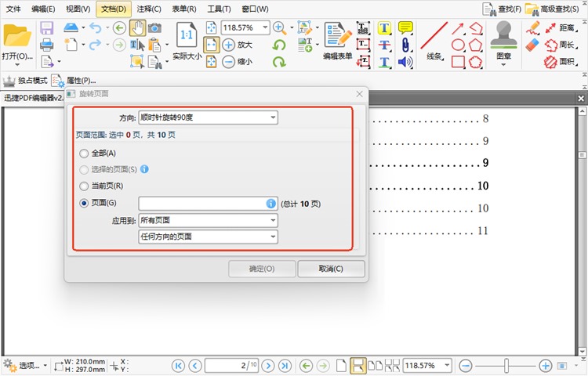Screen dimensions: 588x376
Task: Select the oval shape tool
Action: click(x=458, y=45)
